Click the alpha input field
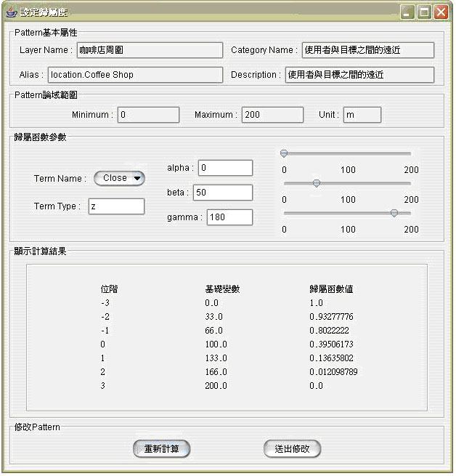 (225, 168)
